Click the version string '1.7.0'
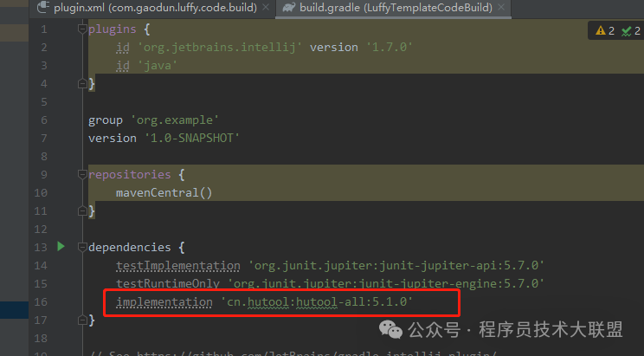Image resolution: width=644 pixels, height=356 pixels. (389, 48)
